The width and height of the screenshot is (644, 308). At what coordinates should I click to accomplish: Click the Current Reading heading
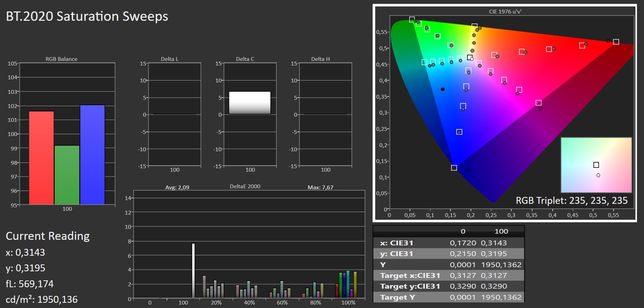click(48, 236)
